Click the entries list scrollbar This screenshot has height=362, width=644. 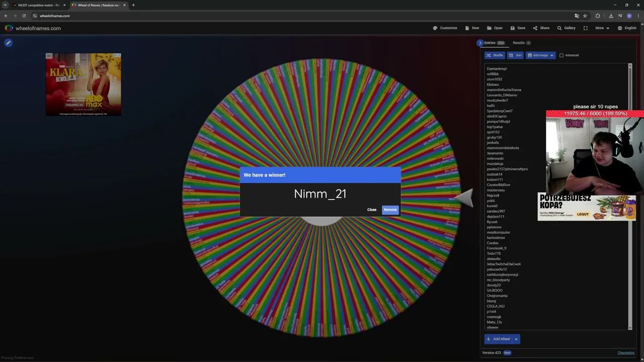(630, 196)
